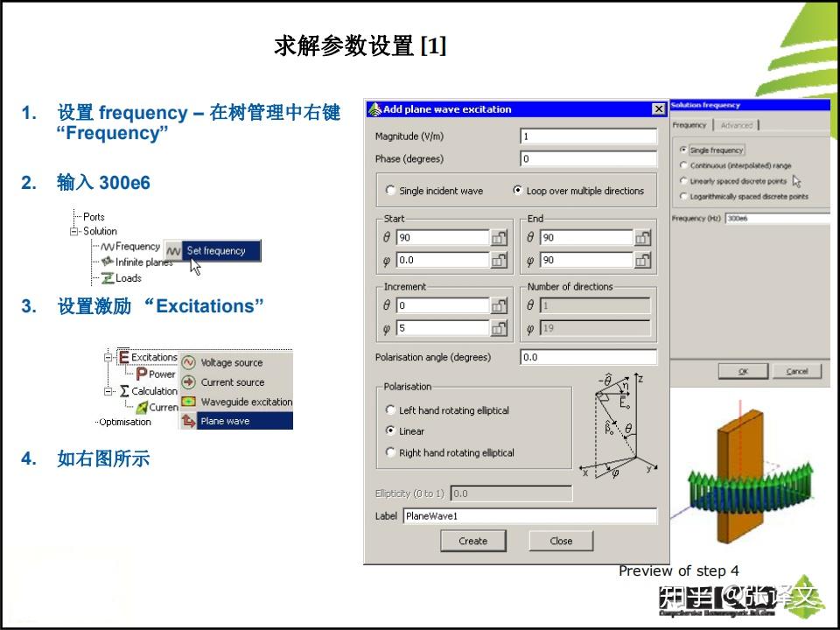Click the Create button
Screen dimensions: 840x630
(473, 541)
